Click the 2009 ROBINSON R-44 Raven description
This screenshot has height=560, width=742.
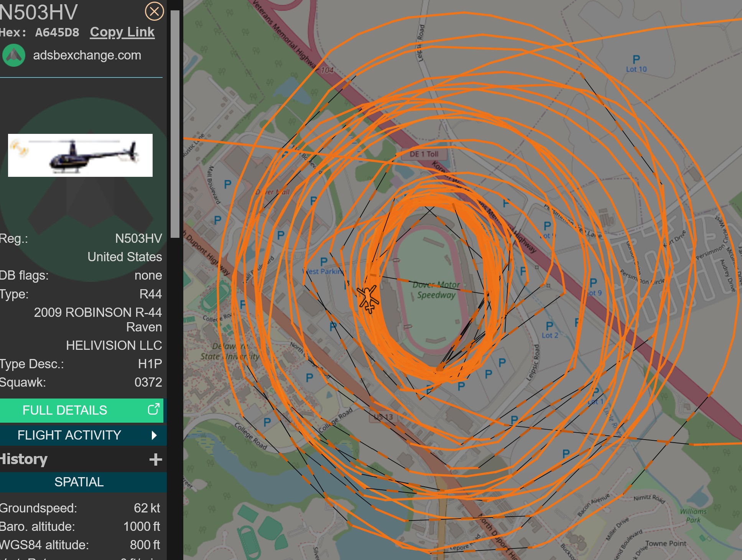click(98, 320)
